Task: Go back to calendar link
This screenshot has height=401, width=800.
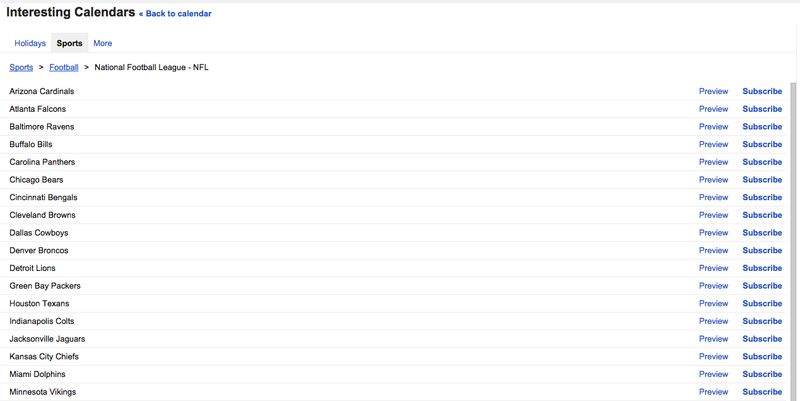Action: pyautogui.click(x=175, y=14)
